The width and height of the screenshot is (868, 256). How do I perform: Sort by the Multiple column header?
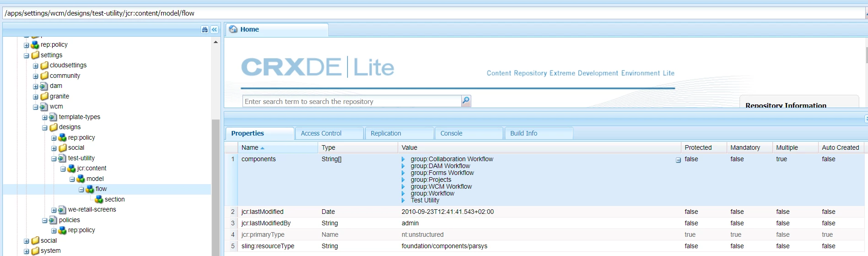click(795, 147)
